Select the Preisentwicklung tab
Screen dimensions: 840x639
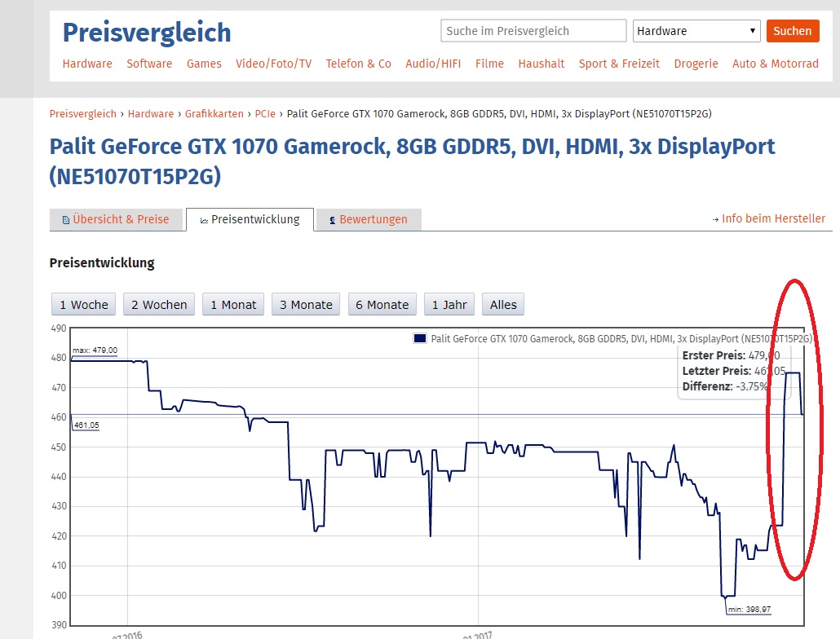tap(250, 219)
